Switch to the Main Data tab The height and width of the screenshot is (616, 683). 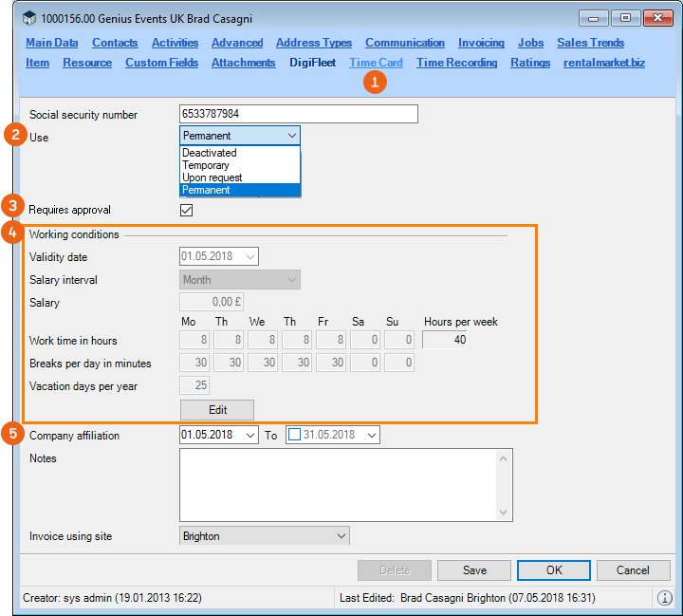51,43
